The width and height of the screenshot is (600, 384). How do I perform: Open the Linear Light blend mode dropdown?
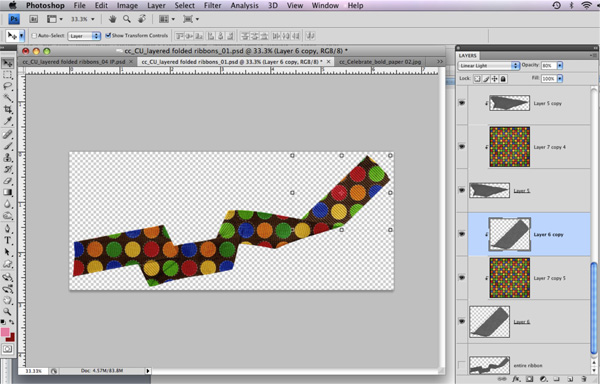click(x=489, y=66)
